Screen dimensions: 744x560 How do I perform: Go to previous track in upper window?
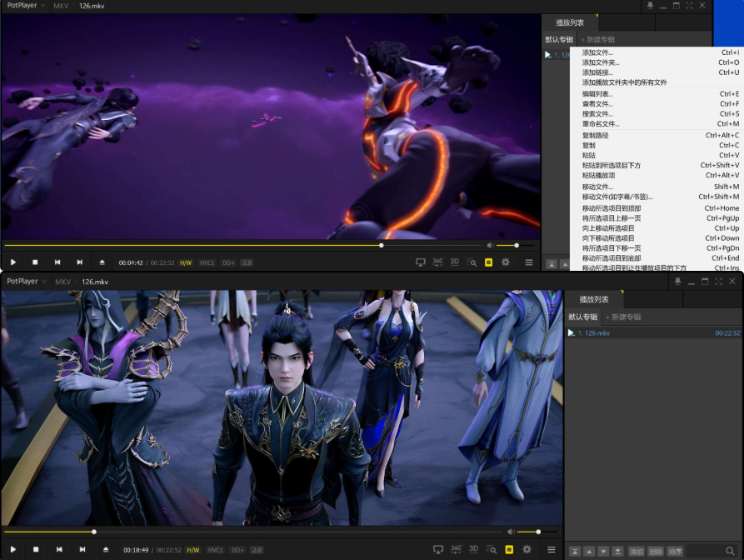pos(57,262)
